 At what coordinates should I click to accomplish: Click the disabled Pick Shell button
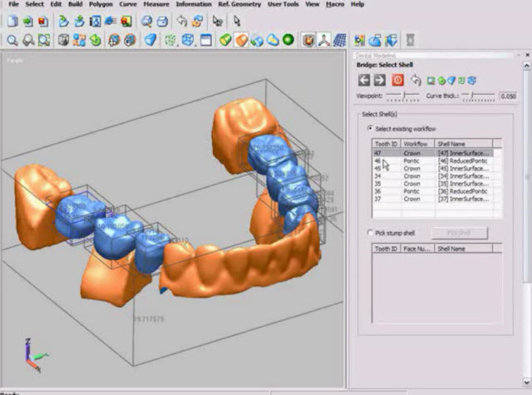pyautogui.click(x=459, y=233)
